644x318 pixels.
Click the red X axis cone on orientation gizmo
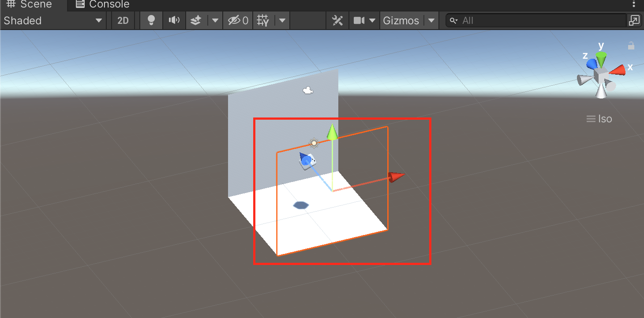click(x=618, y=70)
